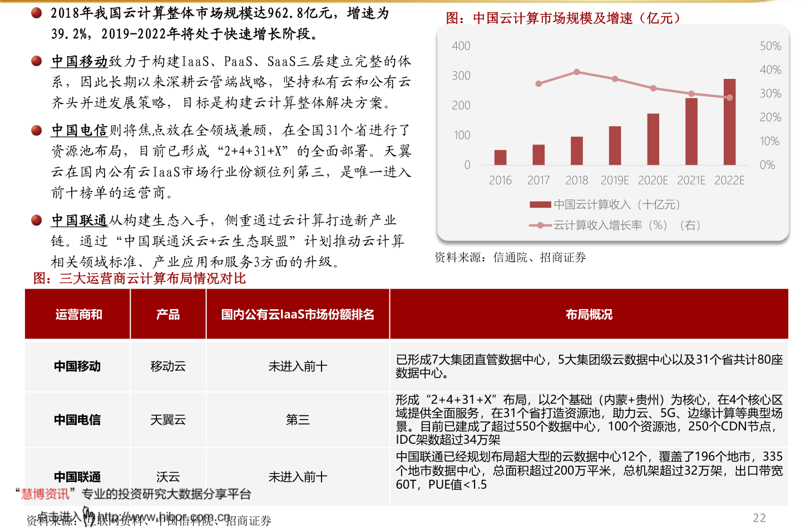Click the right axis value 40%
This screenshot has height=532, width=801.
[x=770, y=70]
